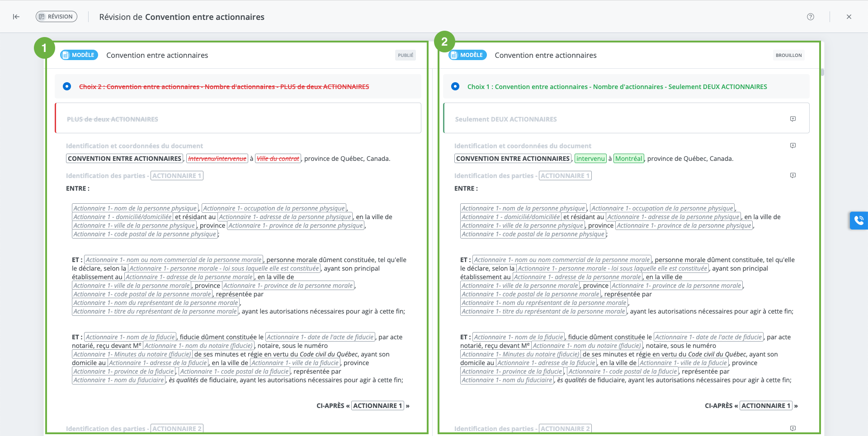Click deleted 'Ville du contrat' field
This screenshot has width=868, height=436.
click(278, 159)
